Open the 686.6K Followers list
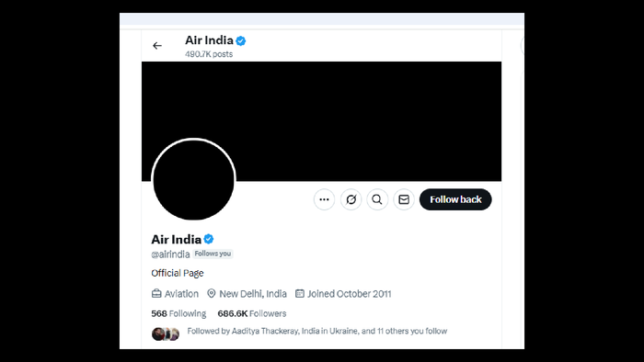 point(252,313)
